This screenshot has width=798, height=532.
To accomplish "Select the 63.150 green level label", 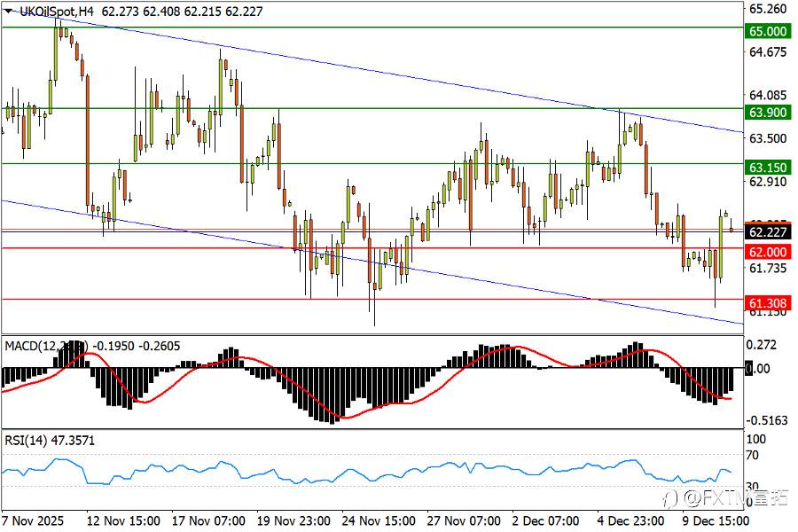I will [x=768, y=168].
